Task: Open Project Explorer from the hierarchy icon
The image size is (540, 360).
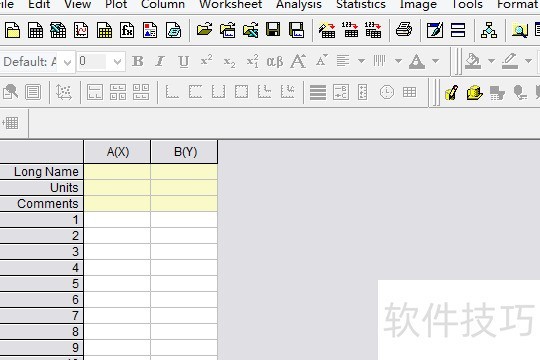Action: tap(489, 30)
